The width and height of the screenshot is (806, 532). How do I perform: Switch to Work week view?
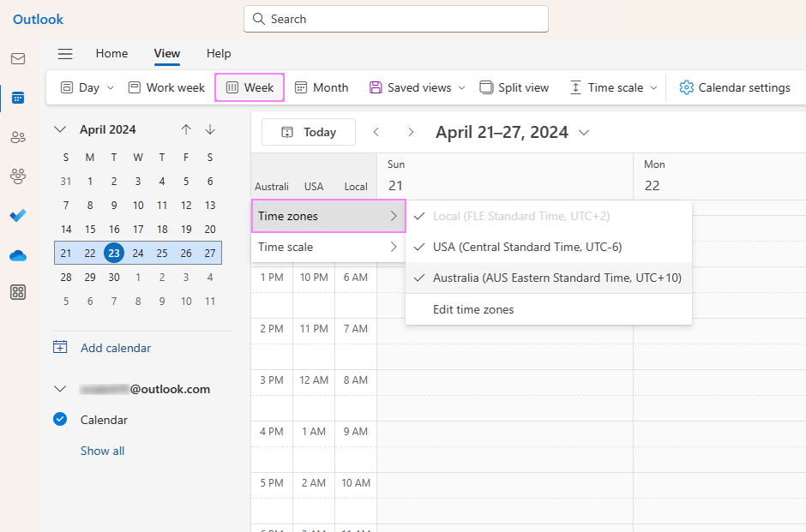[166, 88]
